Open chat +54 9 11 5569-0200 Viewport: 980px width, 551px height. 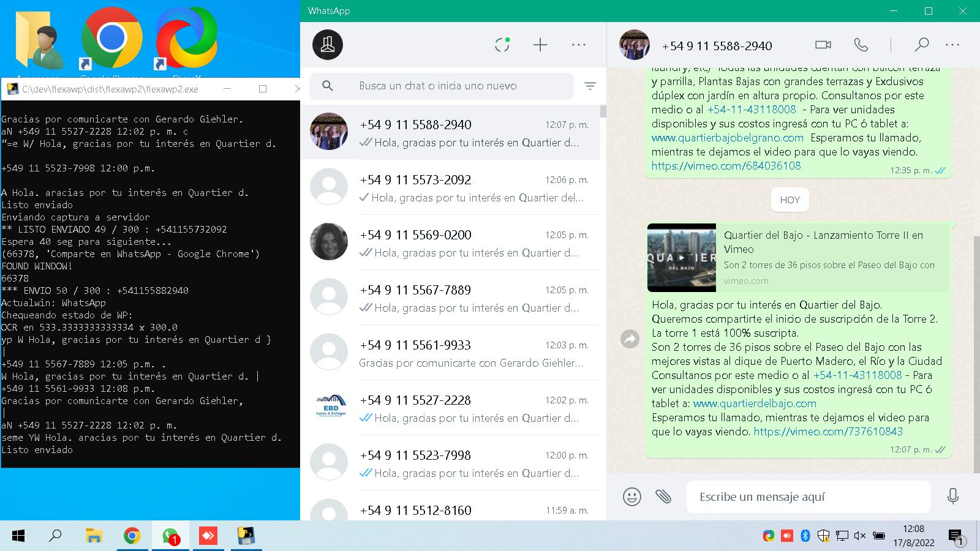click(450, 242)
